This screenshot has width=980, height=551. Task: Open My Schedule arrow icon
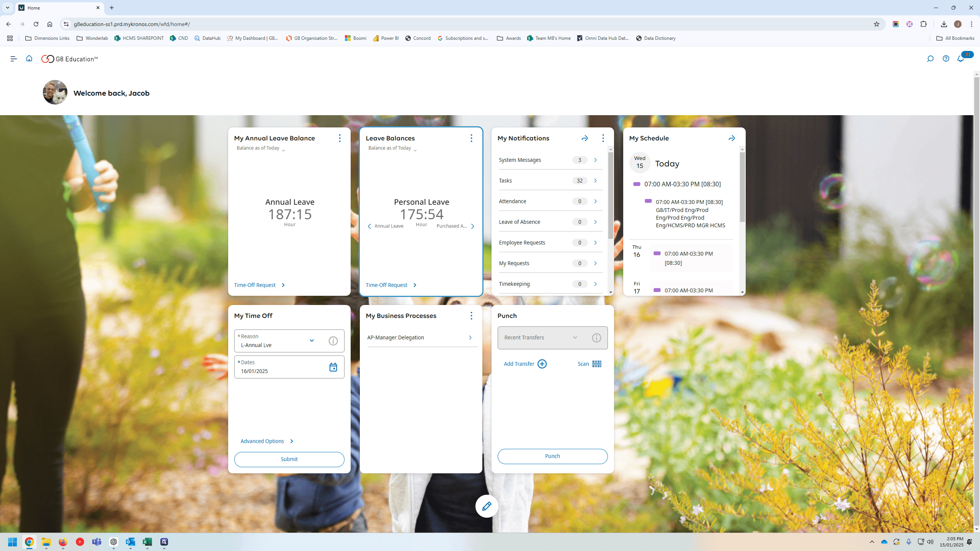(732, 138)
